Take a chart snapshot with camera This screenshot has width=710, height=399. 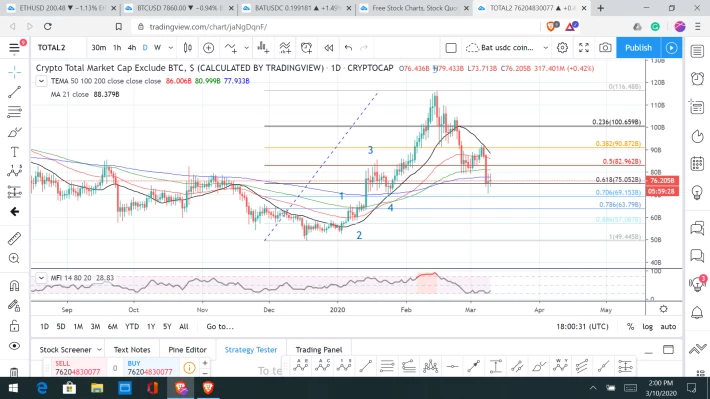pyautogui.click(x=605, y=48)
